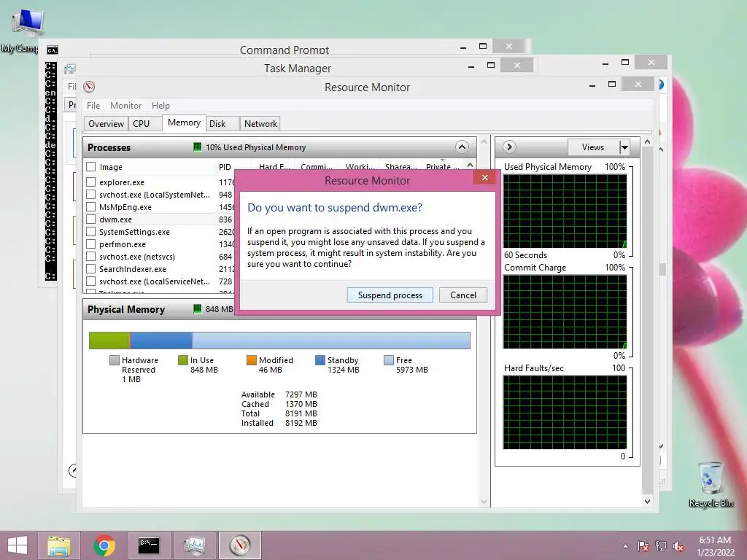747x560 pixels.
Task: Check the Image select-all checkbox
Action: [x=91, y=167]
